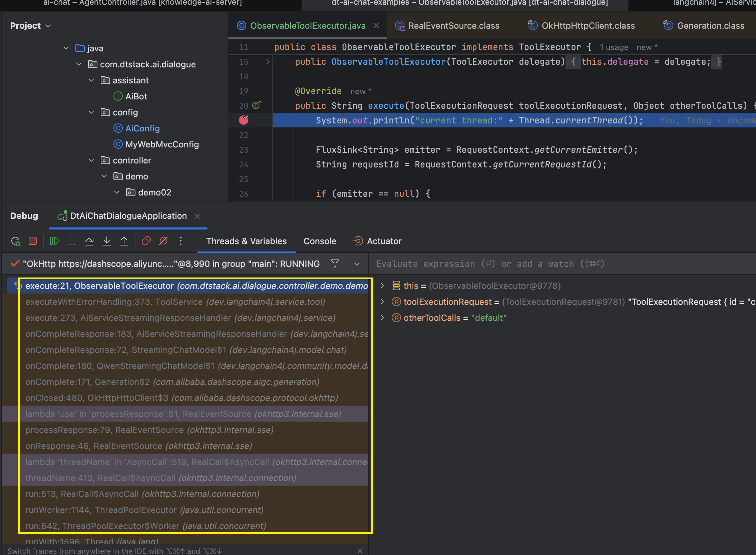Screen dimensions: 756x555
Task: Open RealEventSource.class editor tab
Action: click(447, 26)
